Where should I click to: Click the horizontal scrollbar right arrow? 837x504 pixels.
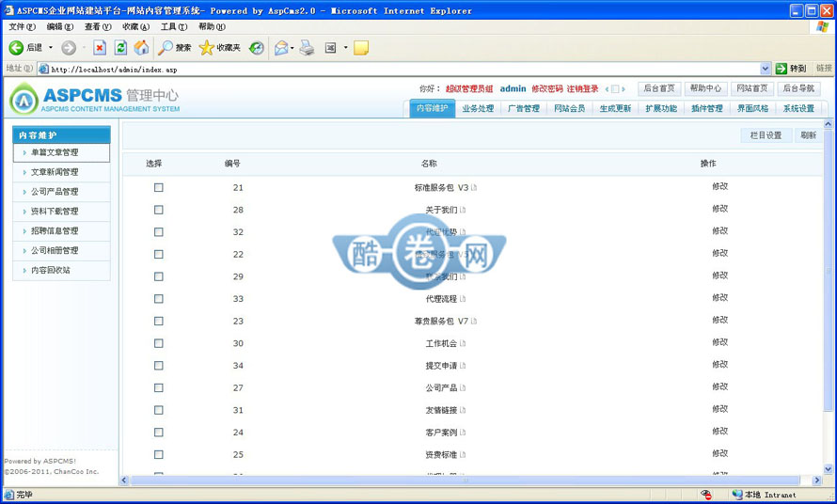pyautogui.click(x=816, y=480)
